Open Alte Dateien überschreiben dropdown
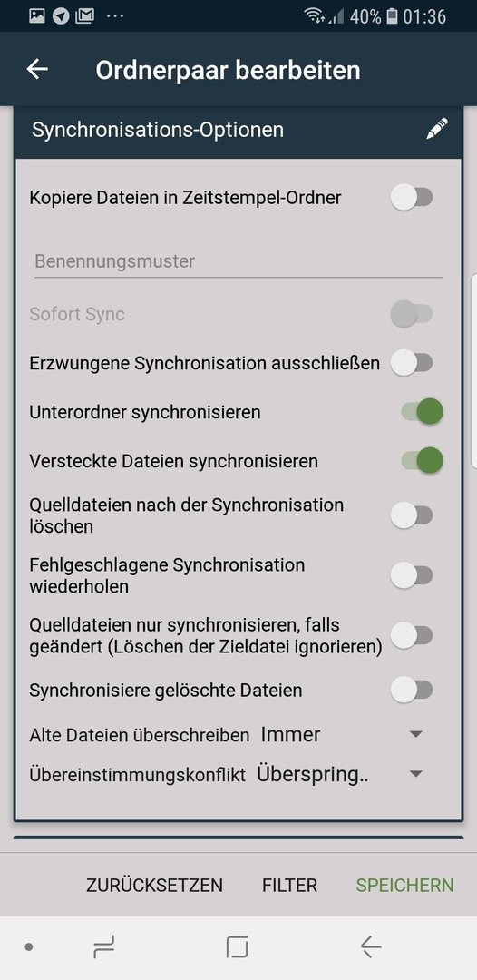Viewport: 477px width, 980px height. pyautogui.click(x=342, y=734)
